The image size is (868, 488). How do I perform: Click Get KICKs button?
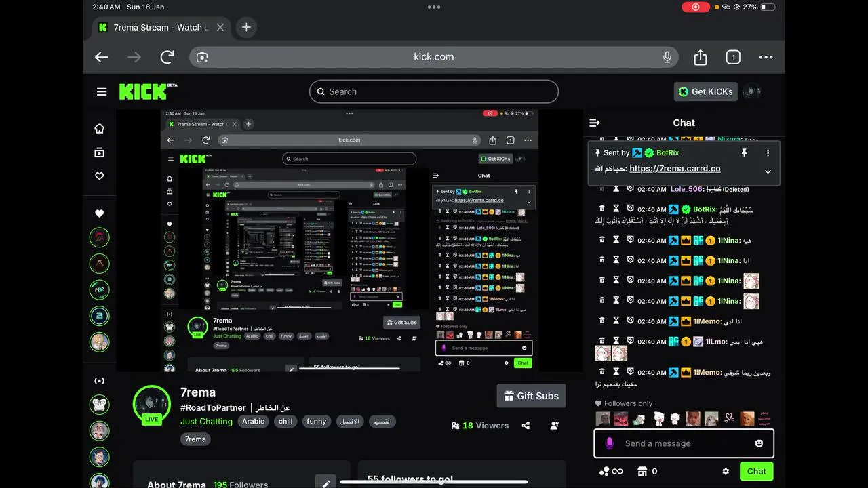(x=705, y=91)
